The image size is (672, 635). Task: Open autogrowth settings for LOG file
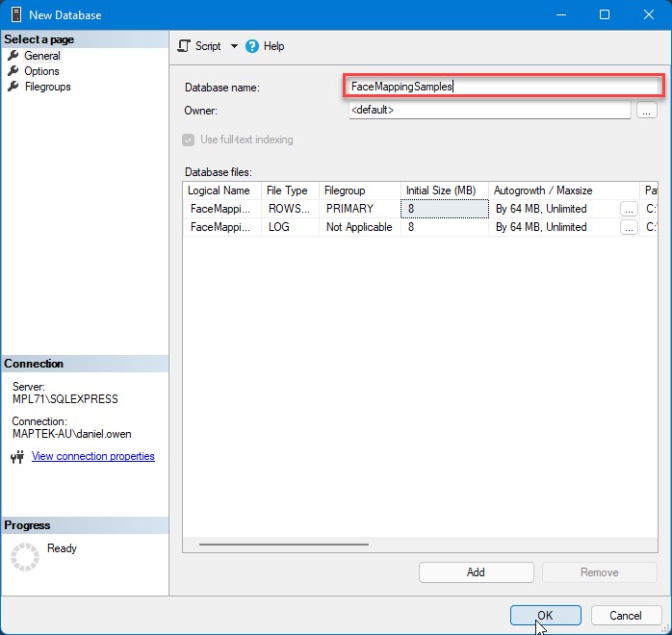629,228
